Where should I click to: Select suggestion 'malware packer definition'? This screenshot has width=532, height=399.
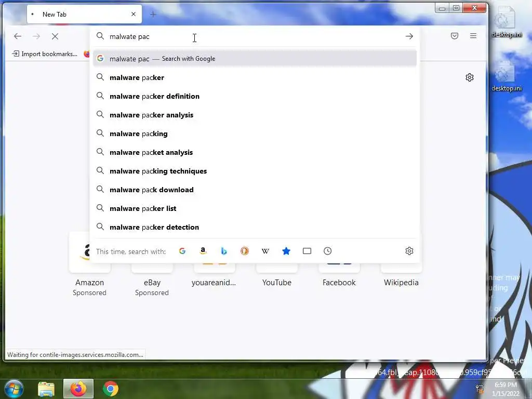point(255,96)
